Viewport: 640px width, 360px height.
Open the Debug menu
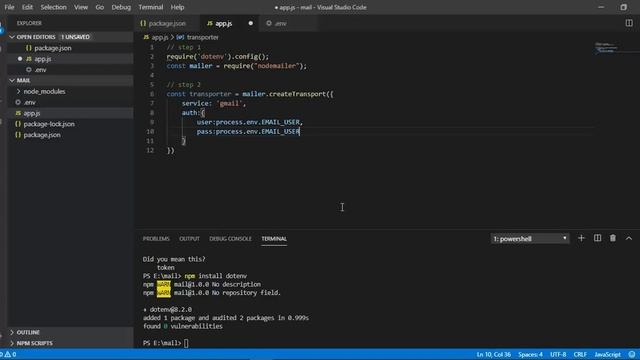click(x=121, y=7)
